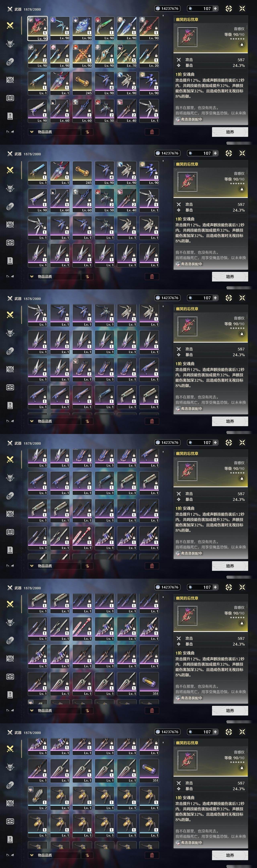Click the crossed-swords close icon in topmost header

(242, 8)
